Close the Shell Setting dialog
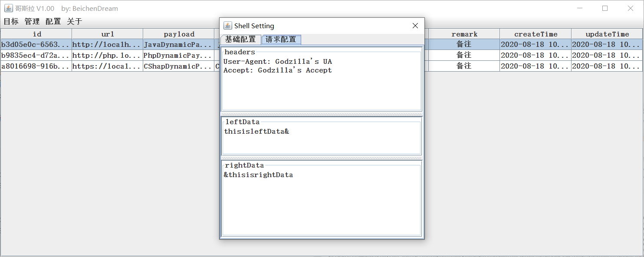The height and width of the screenshot is (257, 644). coord(415,26)
